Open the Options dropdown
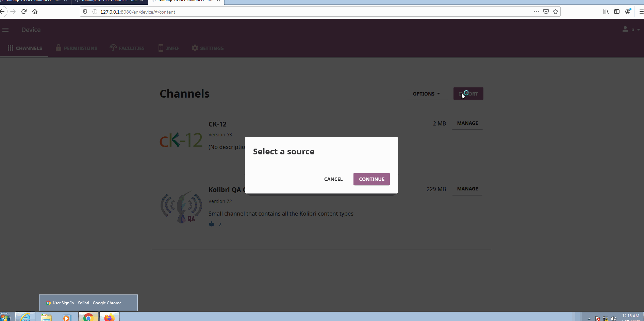The height and width of the screenshot is (321, 644). click(x=427, y=94)
